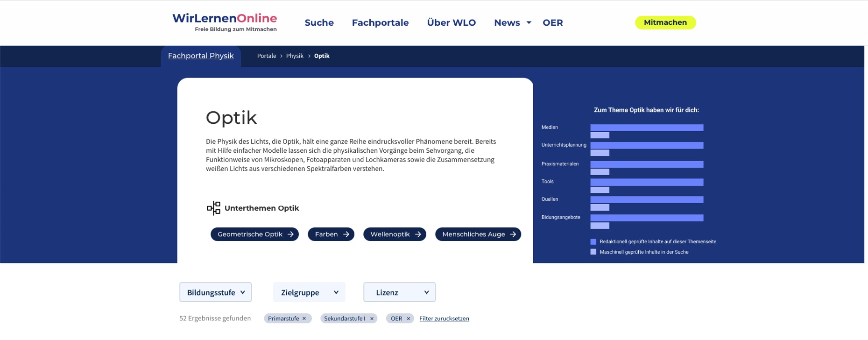
Task: Click the arrow on Geometrische Optik
Action: [x=290, y=234]
